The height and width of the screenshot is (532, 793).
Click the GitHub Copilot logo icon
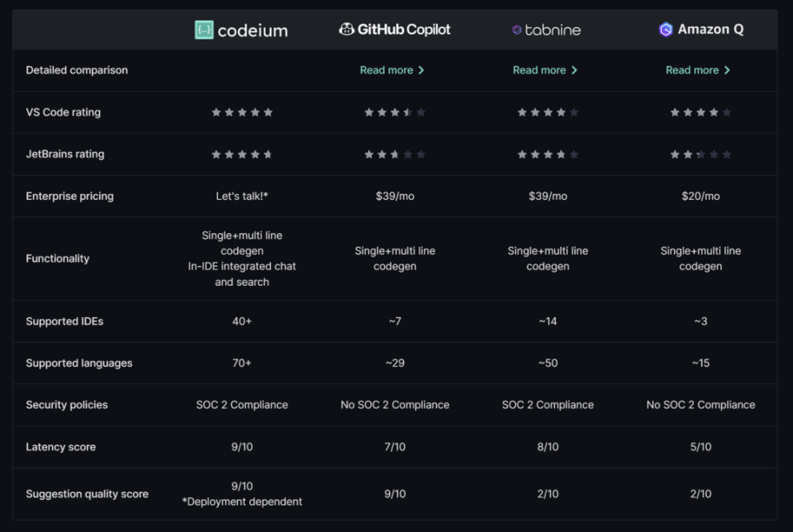click(347, 30)
